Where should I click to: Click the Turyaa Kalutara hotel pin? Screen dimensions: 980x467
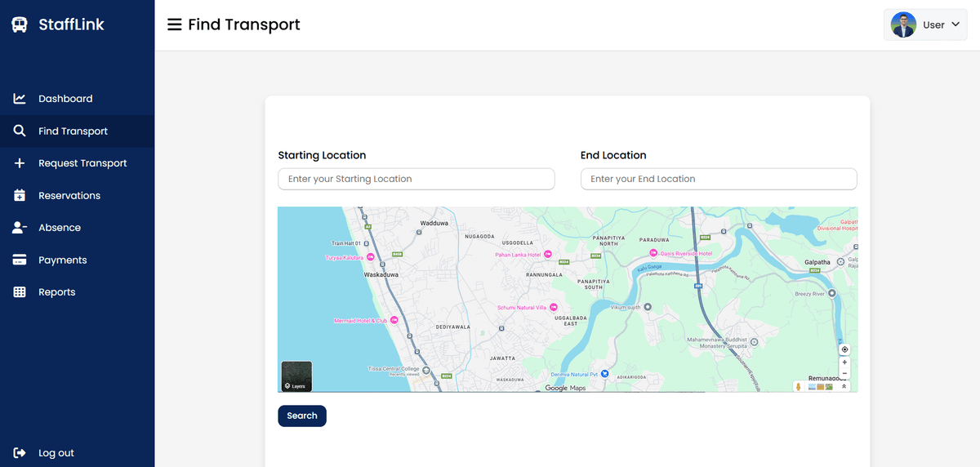click(370, 257)
